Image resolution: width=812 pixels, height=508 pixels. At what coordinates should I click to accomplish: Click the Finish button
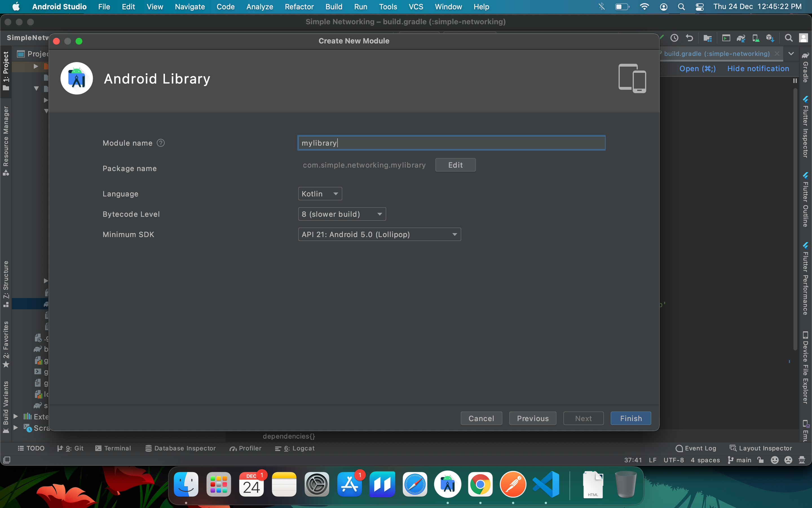[x=631, y=418]
